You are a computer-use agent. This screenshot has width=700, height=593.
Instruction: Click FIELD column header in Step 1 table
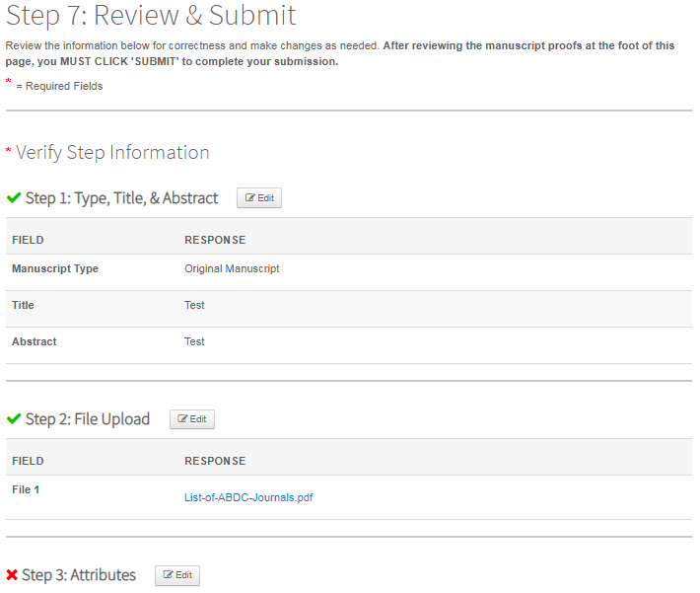[28, 240]
